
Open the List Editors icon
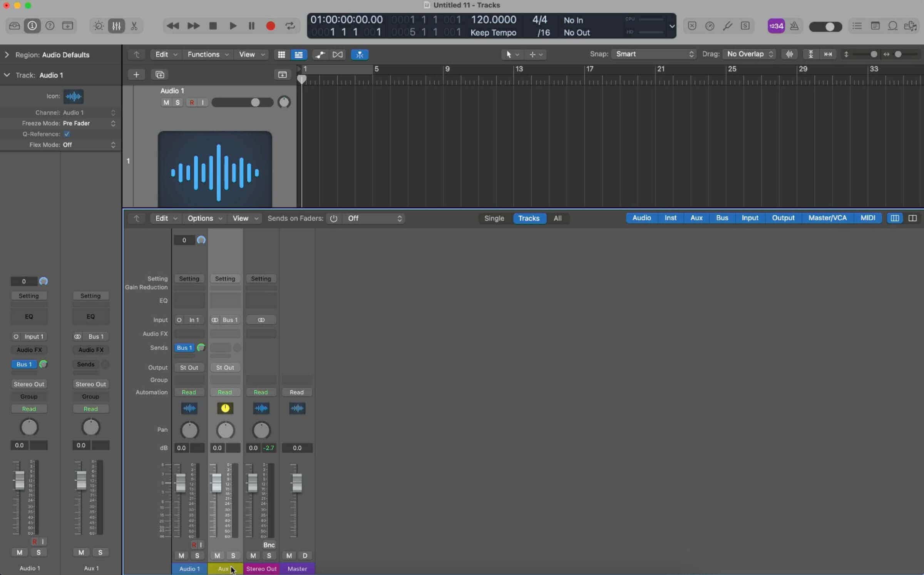(x=857, y=26)
